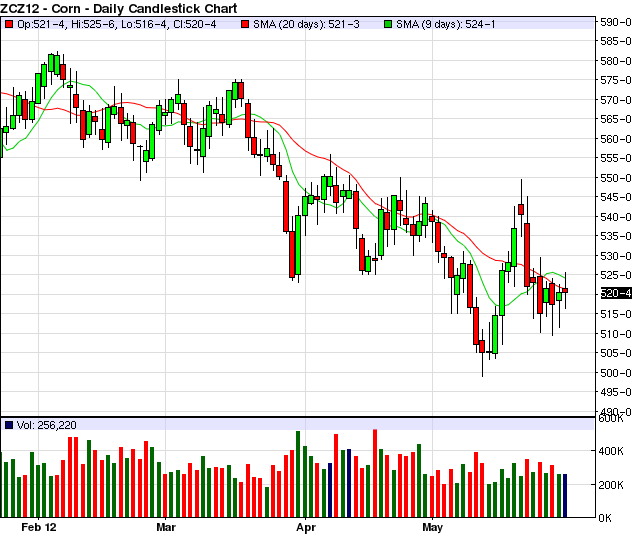The width and height of the screenshot is (640, 536).
Task: Click the chart title ZCZ12 - Corn - Daily Candlestick Chart
Action: (x=119, y=8)
